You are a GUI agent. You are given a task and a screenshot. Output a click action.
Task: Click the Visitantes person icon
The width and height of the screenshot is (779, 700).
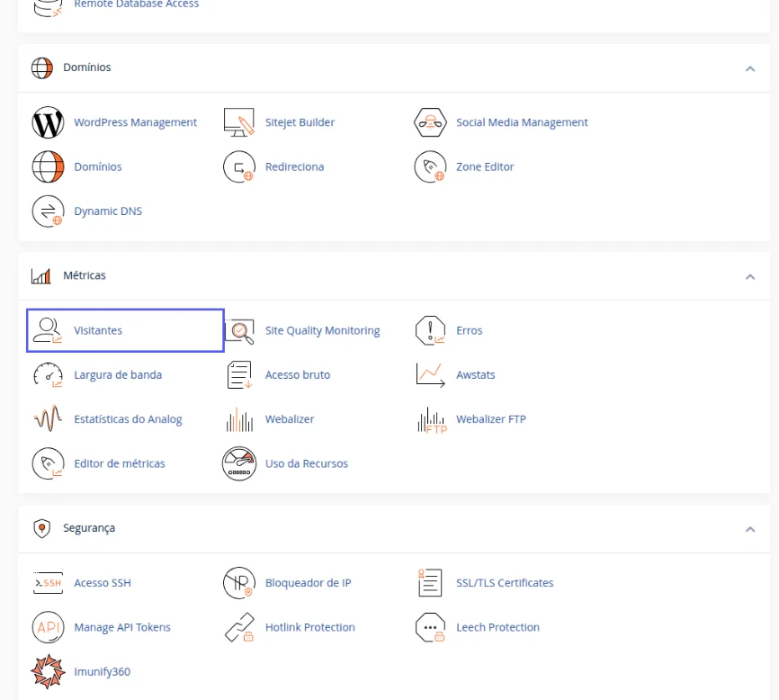48,330
